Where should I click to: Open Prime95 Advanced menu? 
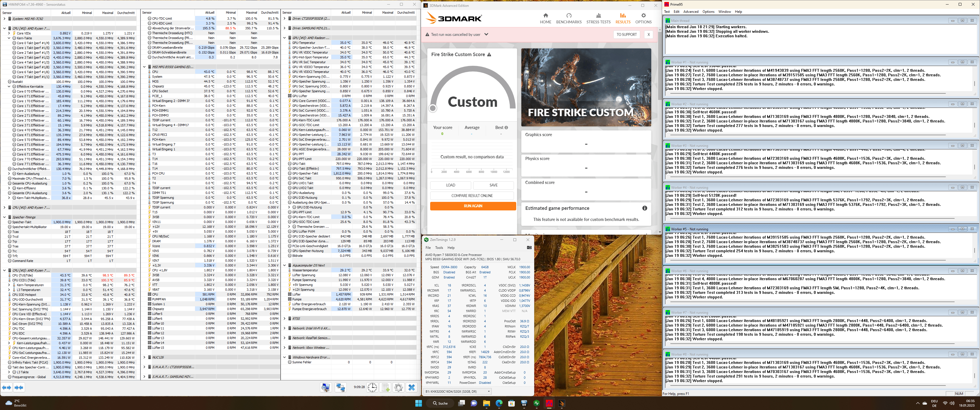(x=691, y=12)
